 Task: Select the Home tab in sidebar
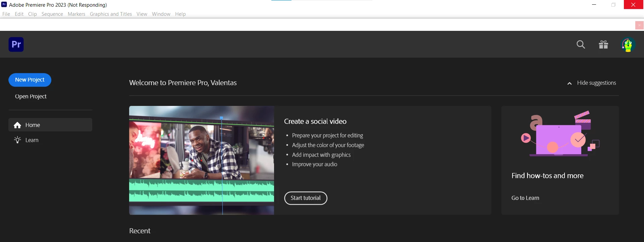pos(50,125)
